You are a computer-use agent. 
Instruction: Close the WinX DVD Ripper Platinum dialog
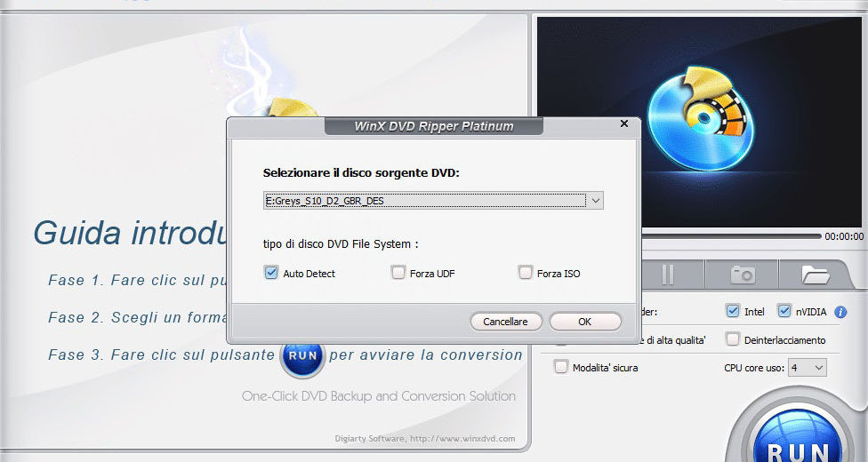click(624, 123)
